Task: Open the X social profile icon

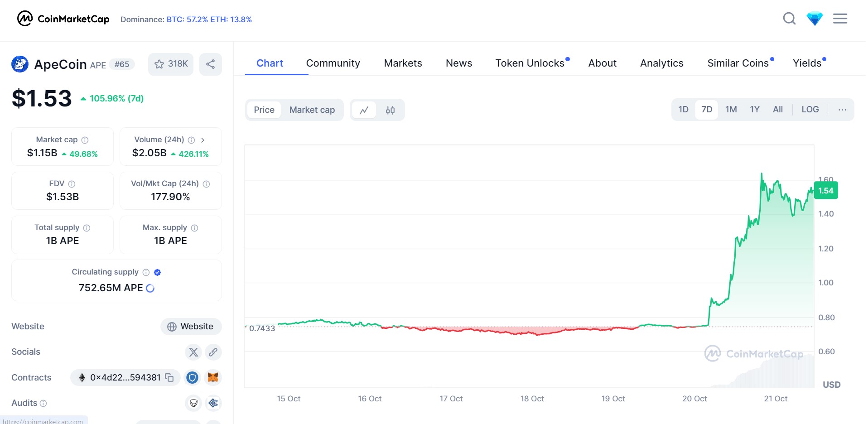Action: tap(193, 352)
